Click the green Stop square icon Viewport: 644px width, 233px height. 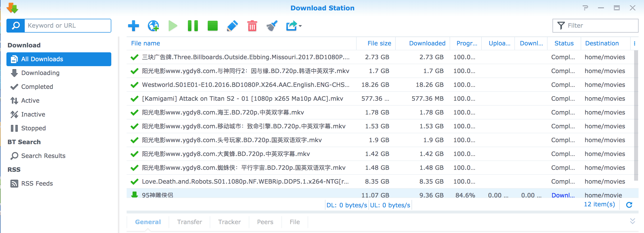(212, 26)
